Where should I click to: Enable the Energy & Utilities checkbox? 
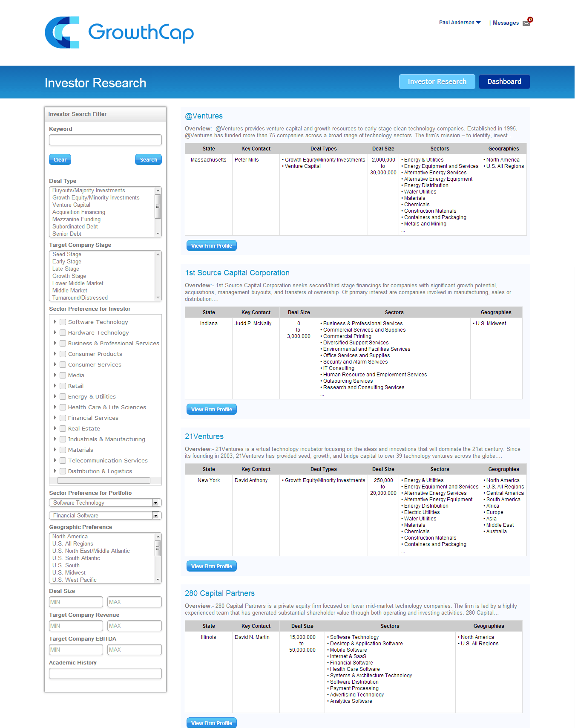[x=63, y=397]
